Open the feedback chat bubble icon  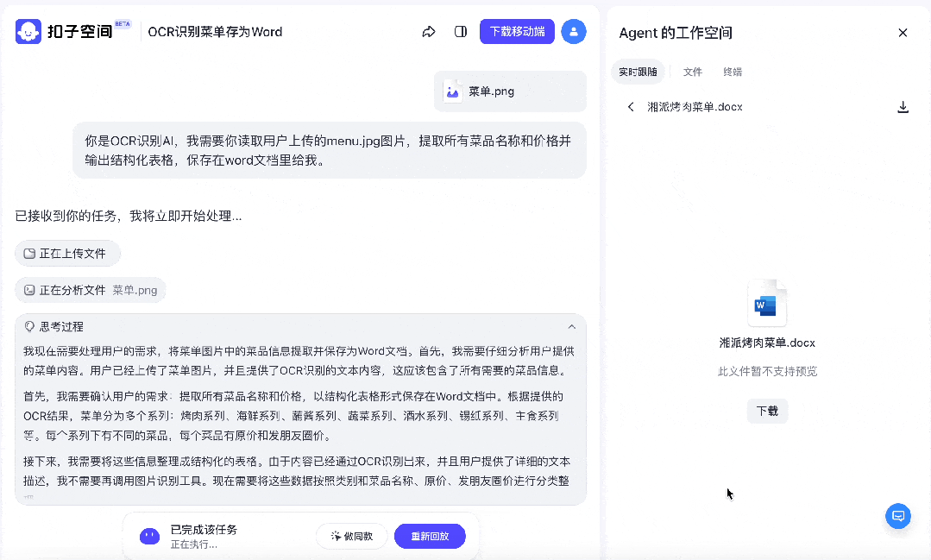[897, 515]
